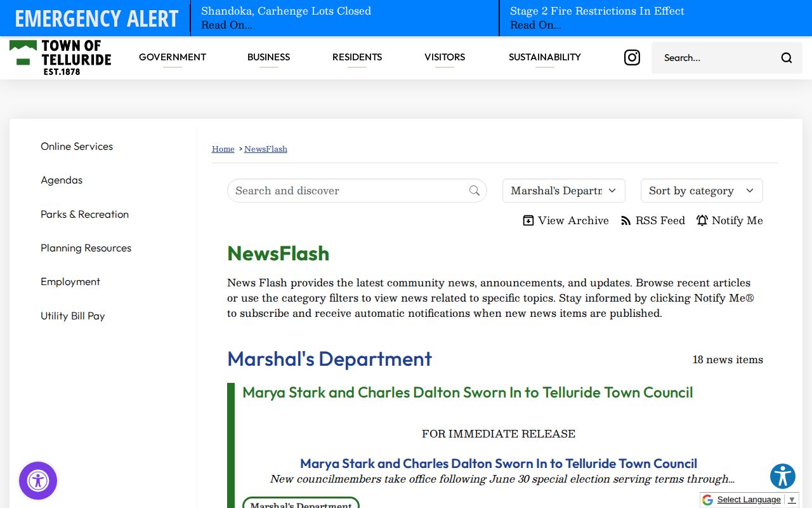Expand the Marshal's Department category dropdown
This screenshot has width=812, height=508.
pyautogui.click(x=564, y=190)
